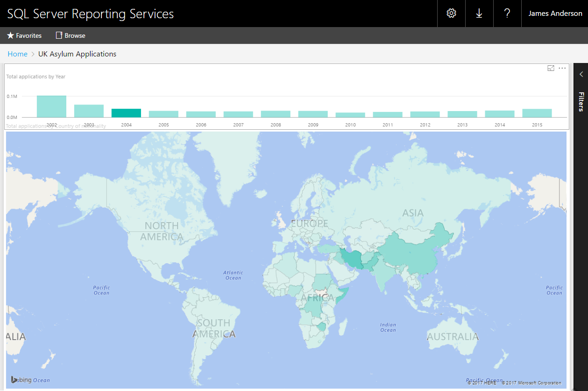588x391 pixels.
Task: Click the Favorites star icon
Action: (x=11, y=35)
